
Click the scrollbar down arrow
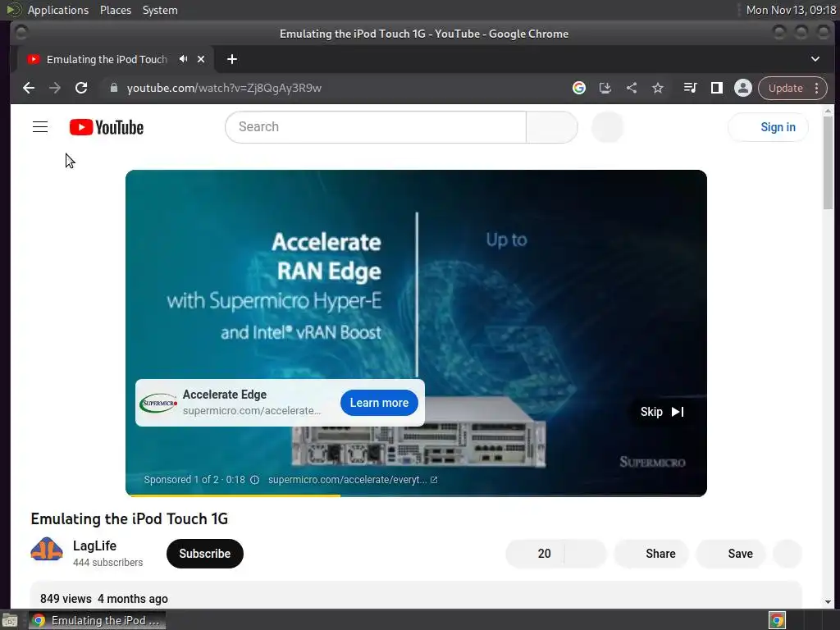[x=829, y=602]
